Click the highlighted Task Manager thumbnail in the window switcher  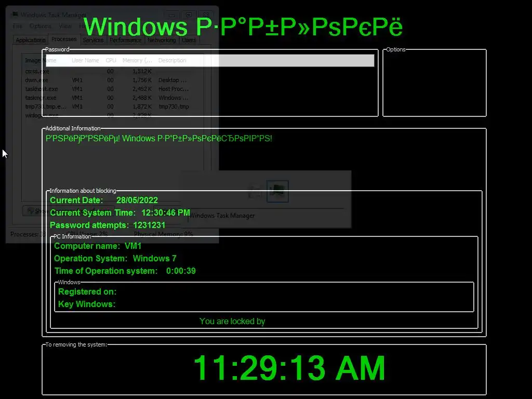pos(277,191)
